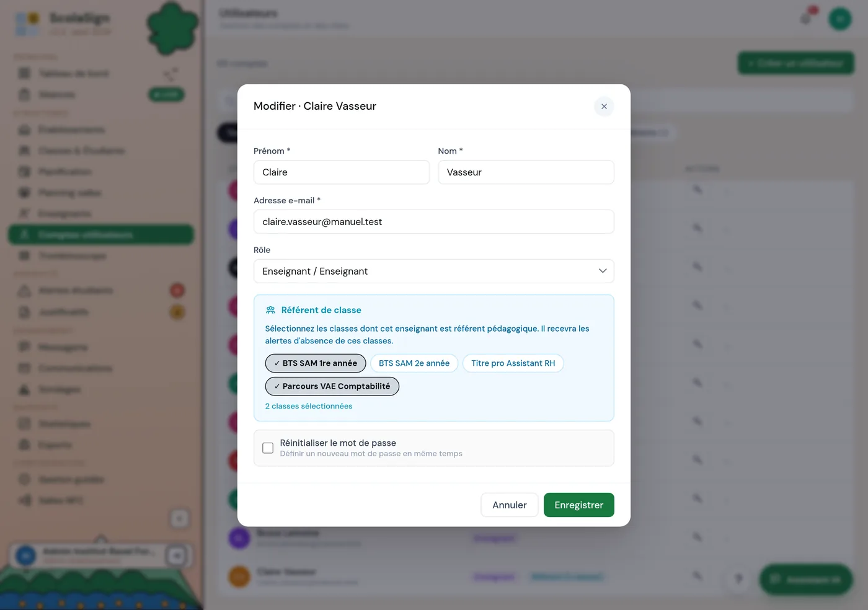Deselect the BTS SAM 1re année class chip

(x=316, y=363)
